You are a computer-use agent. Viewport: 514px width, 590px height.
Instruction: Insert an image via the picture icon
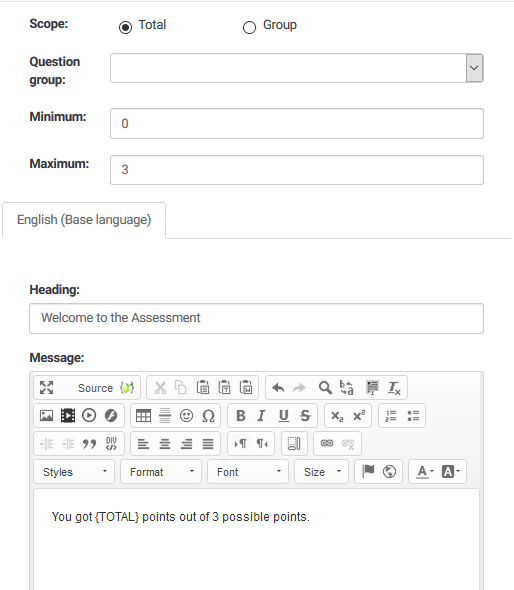pos(46,415)
